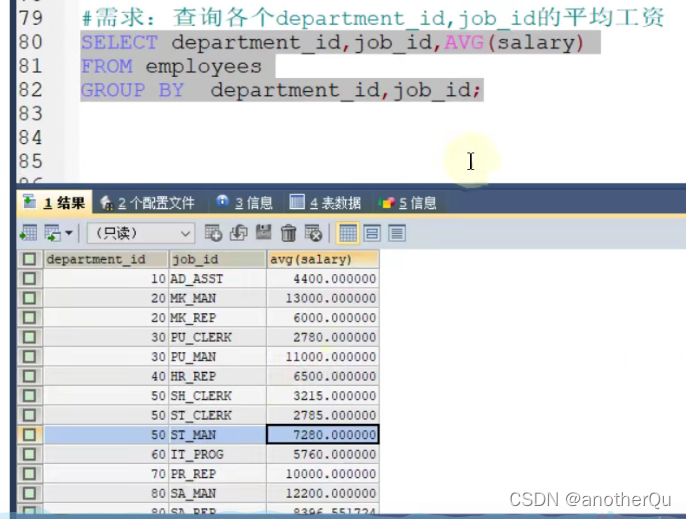Check the AD_ASST row checkbox
Viewport: 686px width, 519px height.
click(x=29, y=279)
